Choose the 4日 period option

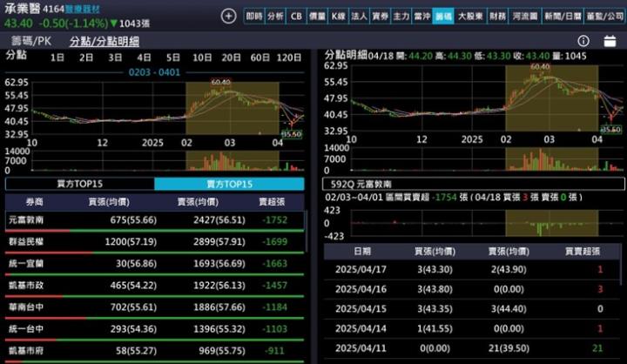pos(144,57)
